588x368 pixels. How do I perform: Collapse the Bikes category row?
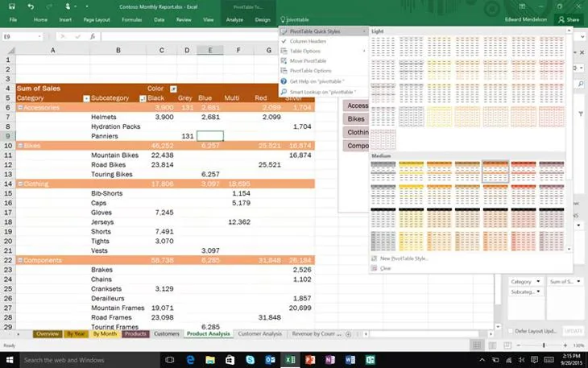(x=20, y=146)
